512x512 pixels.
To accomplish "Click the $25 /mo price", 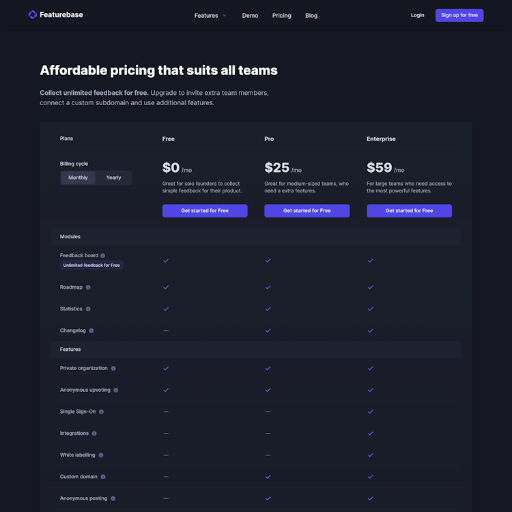I will point(283,168).
